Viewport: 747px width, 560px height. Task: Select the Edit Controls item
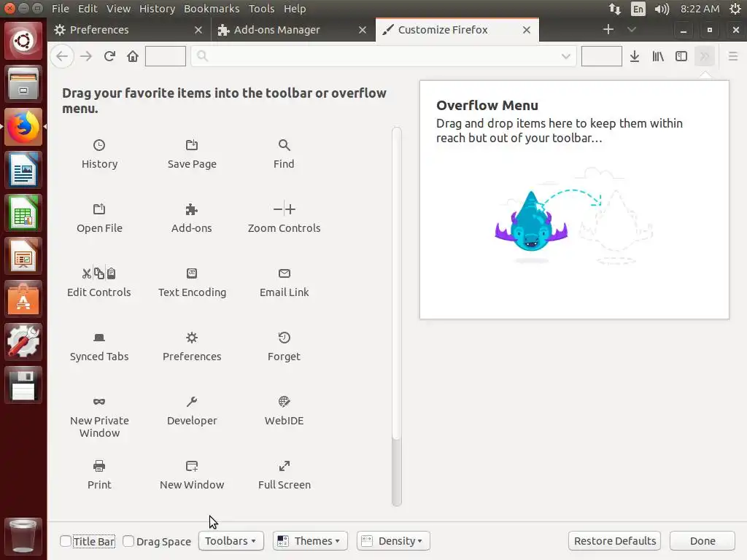[x=99, y=282]
